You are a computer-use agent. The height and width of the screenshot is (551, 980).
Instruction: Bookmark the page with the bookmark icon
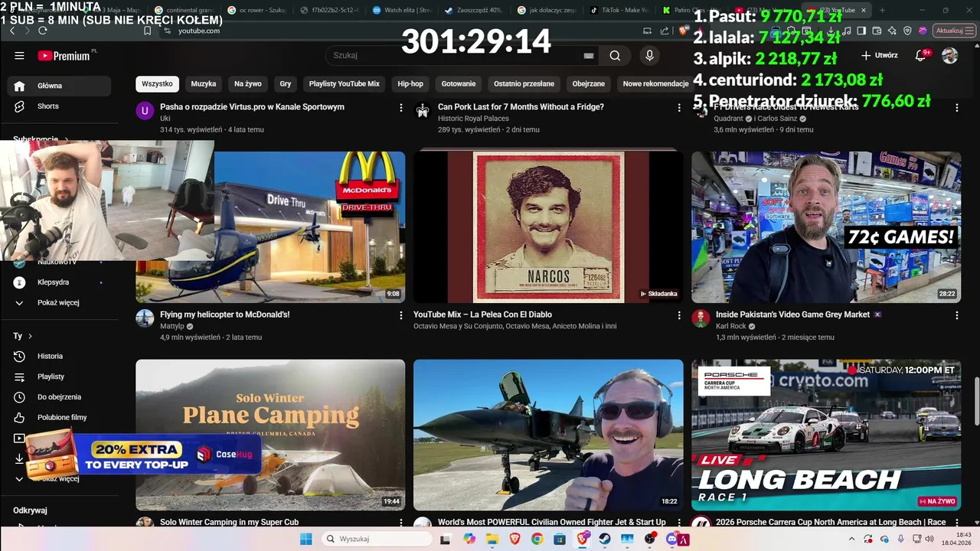[148, 31]
